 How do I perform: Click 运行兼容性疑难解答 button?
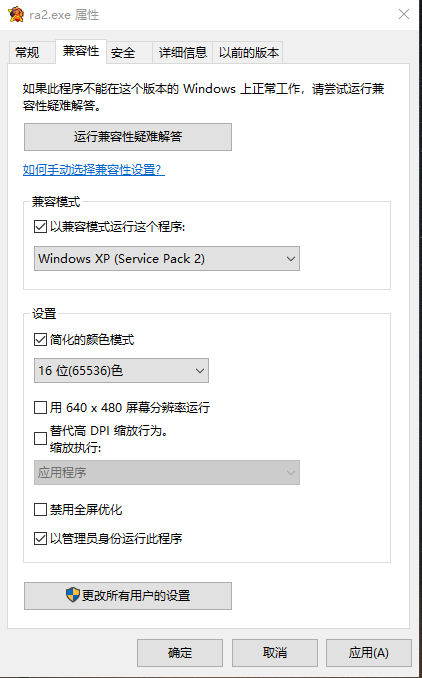click(128, 137)
